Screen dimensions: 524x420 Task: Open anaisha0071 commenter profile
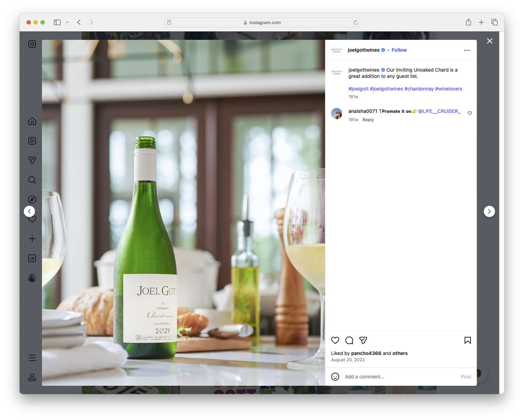coord(363,111)
